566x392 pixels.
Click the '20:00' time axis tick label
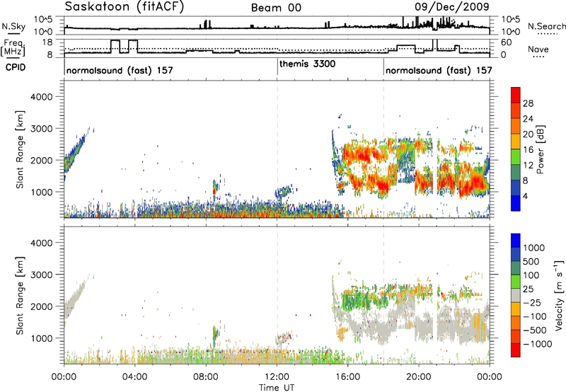[419, 377]
